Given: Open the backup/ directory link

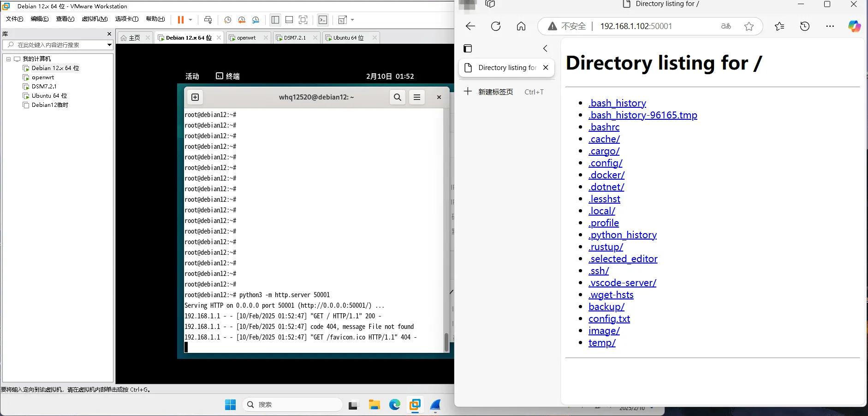Looking at the screenshot, I should coord(606,307).
